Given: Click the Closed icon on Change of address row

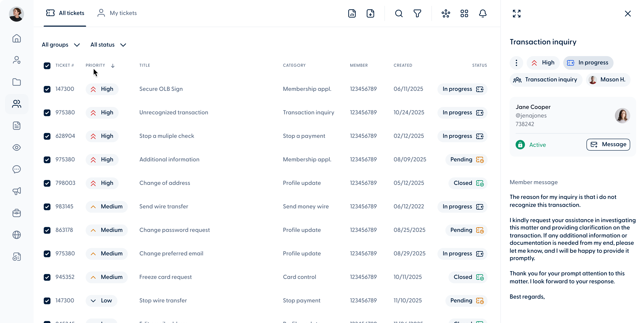Looking at the screenshot, I should pos(480,183).
